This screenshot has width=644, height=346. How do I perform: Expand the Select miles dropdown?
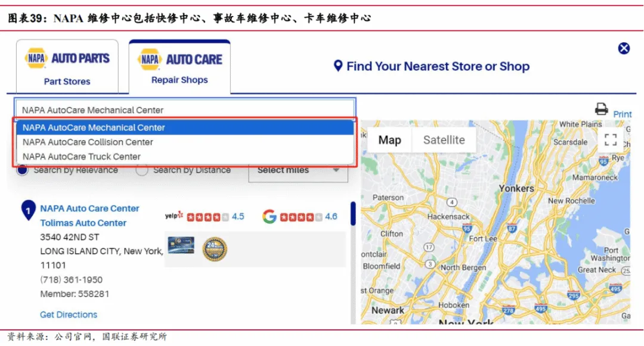(298, 172)
